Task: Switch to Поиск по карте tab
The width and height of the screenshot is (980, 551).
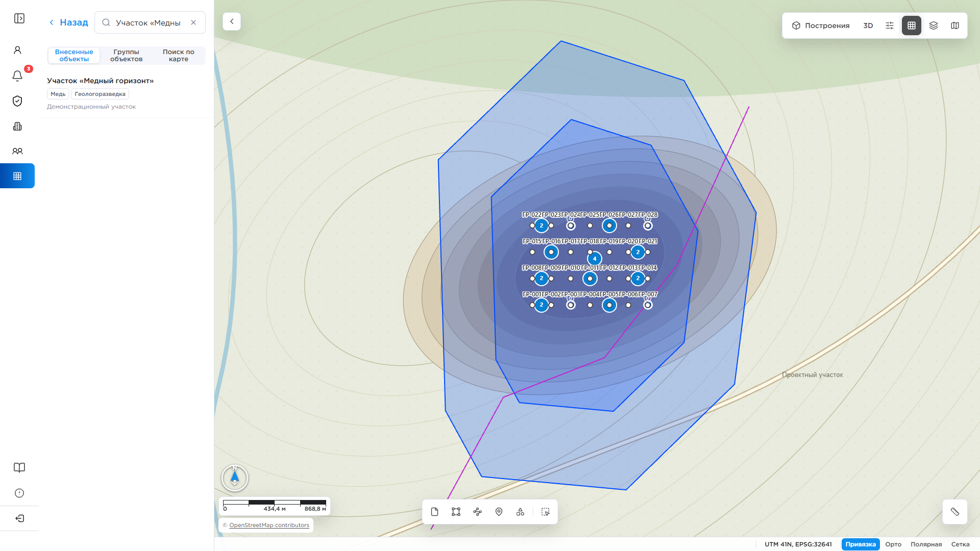Action: point(179,56)
